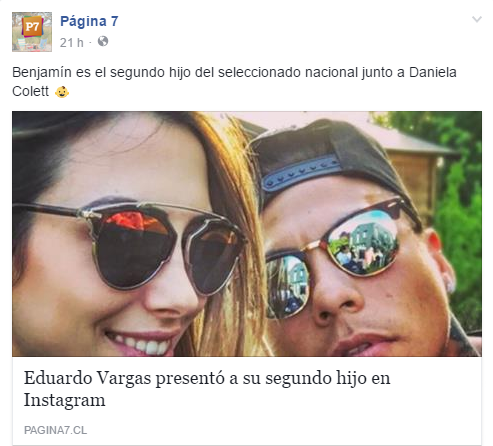This screenshot has width=493, height=446.
Task: Open the post's 21 h timestamp
Action: pos(71,43)
